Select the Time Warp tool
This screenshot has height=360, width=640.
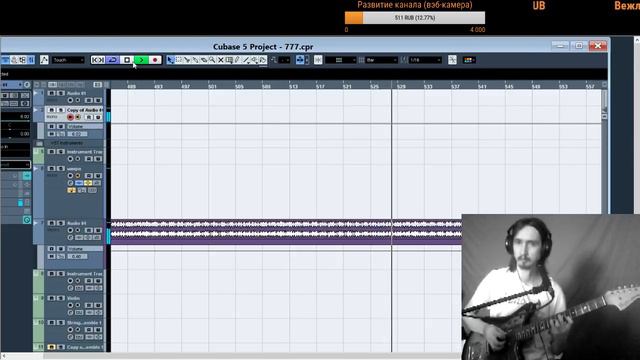tap(229, 60)
